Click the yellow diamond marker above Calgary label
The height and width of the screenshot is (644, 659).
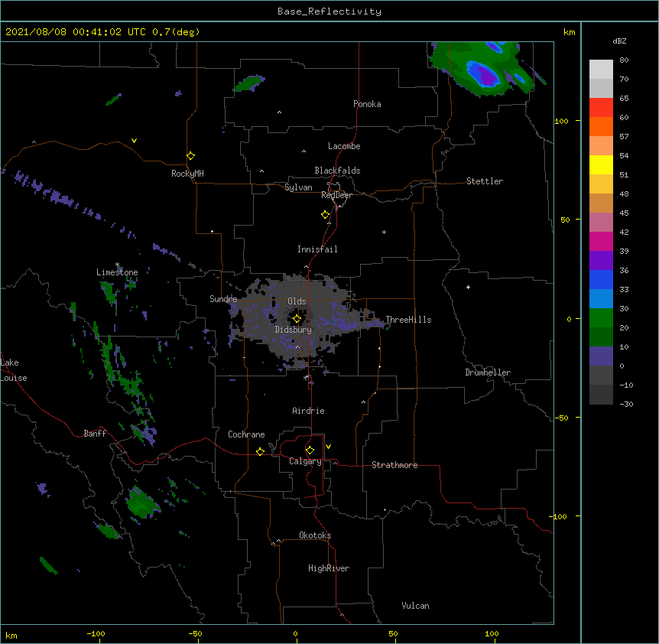(310, 450)
